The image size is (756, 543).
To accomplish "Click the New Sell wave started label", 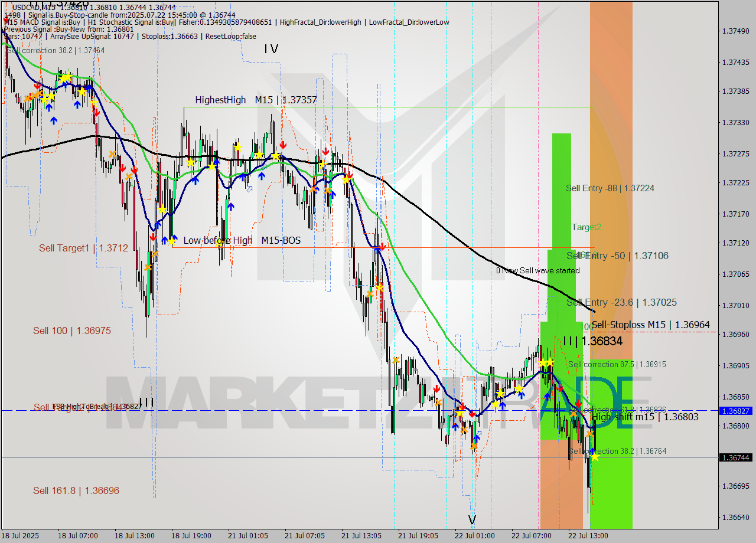I will pos(537,271).
